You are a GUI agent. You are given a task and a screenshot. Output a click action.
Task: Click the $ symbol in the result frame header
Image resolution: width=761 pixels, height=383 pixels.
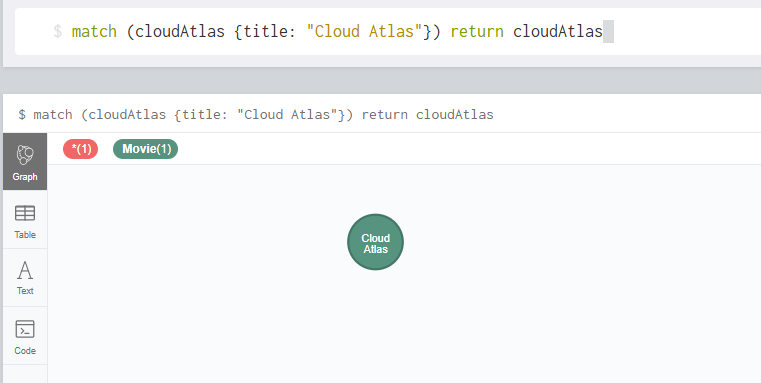pyautogui.click(x=22, y=115)
